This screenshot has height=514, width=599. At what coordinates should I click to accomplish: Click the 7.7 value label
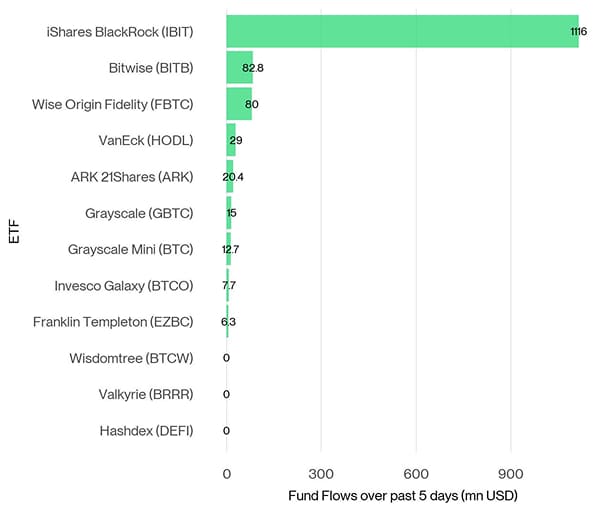tap(228, 285)
